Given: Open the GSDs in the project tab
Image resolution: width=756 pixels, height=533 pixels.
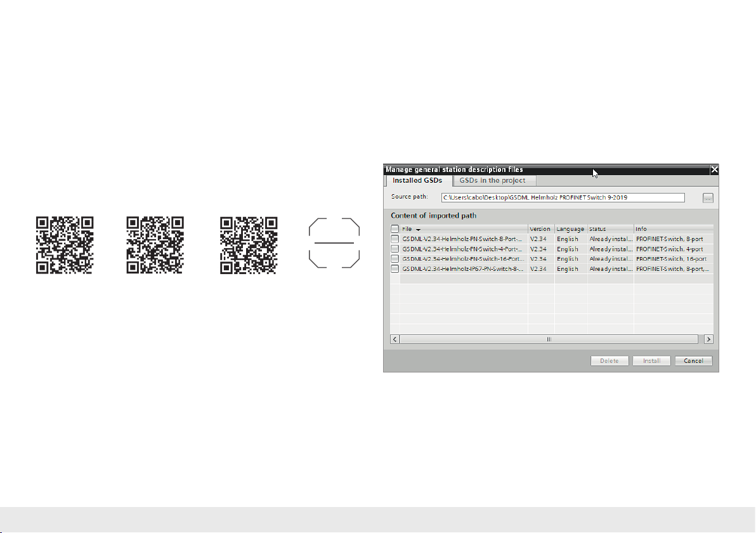Looking at the screenshot, I should click(x=492, y=181).
